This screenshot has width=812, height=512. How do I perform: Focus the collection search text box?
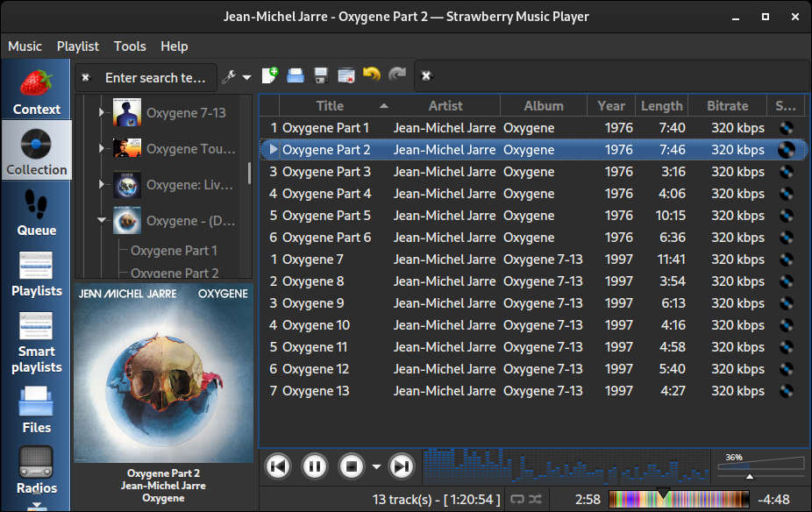[155, 78]
